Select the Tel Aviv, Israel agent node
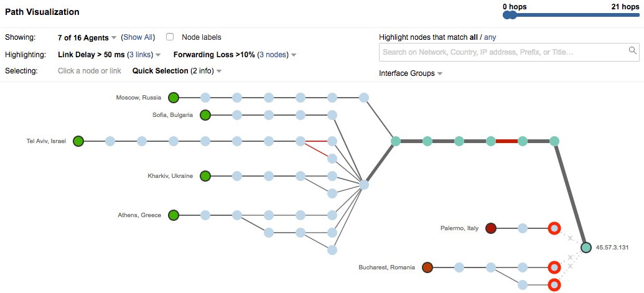 [78, 141]
